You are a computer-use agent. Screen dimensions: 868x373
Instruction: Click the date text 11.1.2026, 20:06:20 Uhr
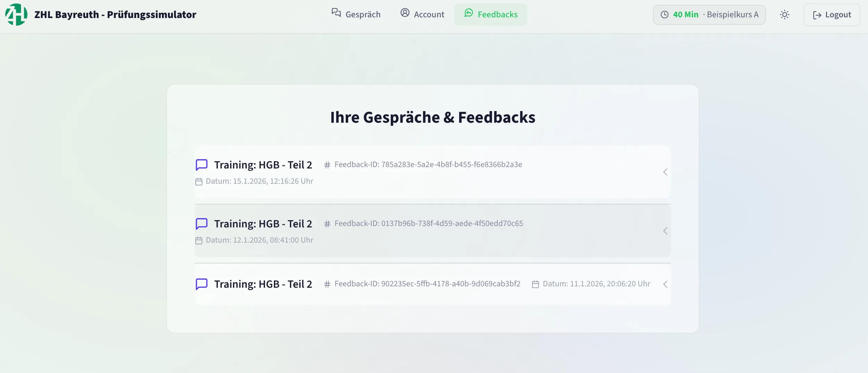(596, 284)
